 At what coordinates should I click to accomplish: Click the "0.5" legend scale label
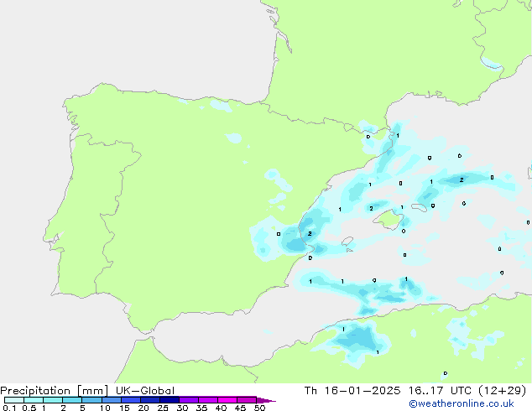(29, 408)
